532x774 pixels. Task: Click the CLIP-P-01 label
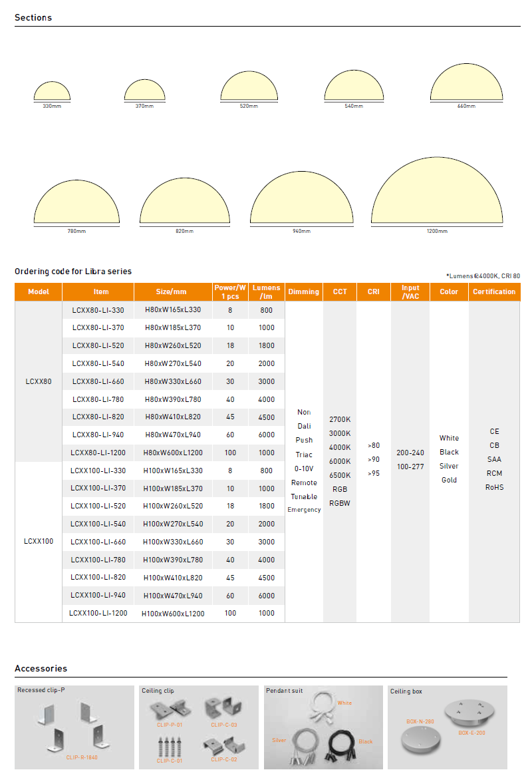170,725
